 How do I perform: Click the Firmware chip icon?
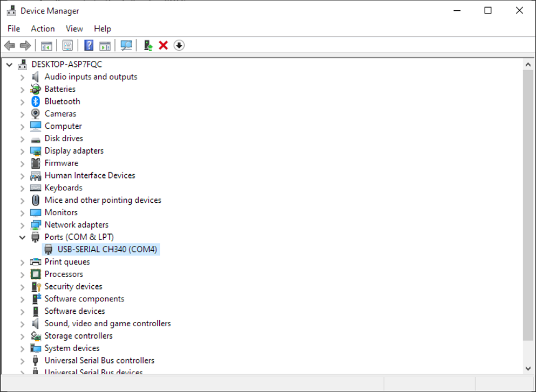tap(36, 163)
